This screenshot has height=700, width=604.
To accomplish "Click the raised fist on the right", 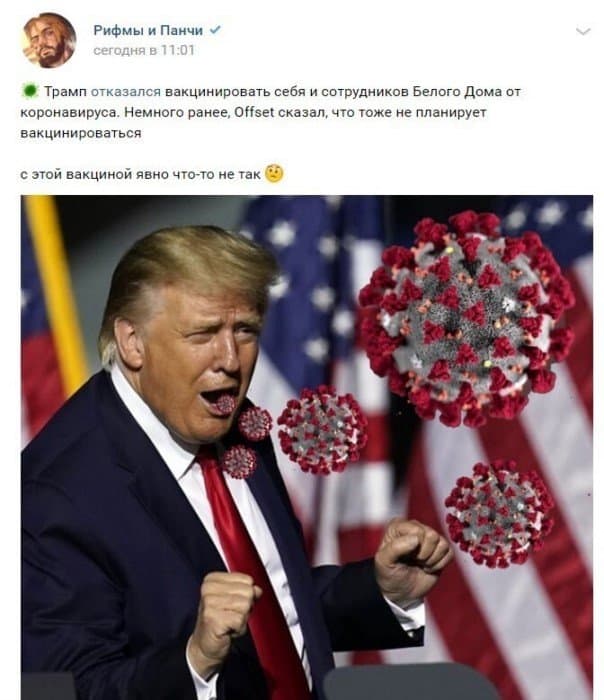I will point(413,558).
